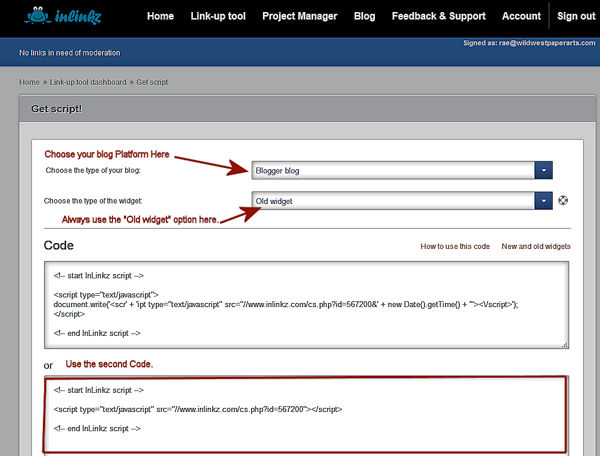Screen dimensions: 600x456
Task: Click the Get script breadcrumb
Action: pos(156,81)
